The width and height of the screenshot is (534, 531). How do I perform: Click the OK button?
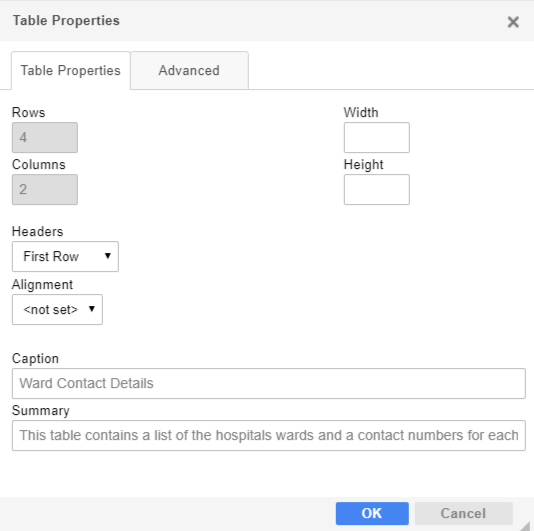(372, 513)
